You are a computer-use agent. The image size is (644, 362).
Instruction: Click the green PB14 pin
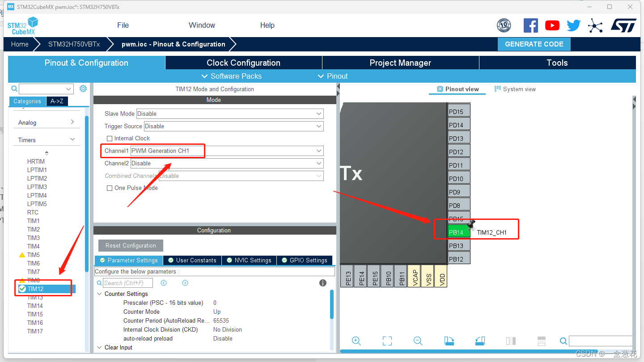point(459,232)
